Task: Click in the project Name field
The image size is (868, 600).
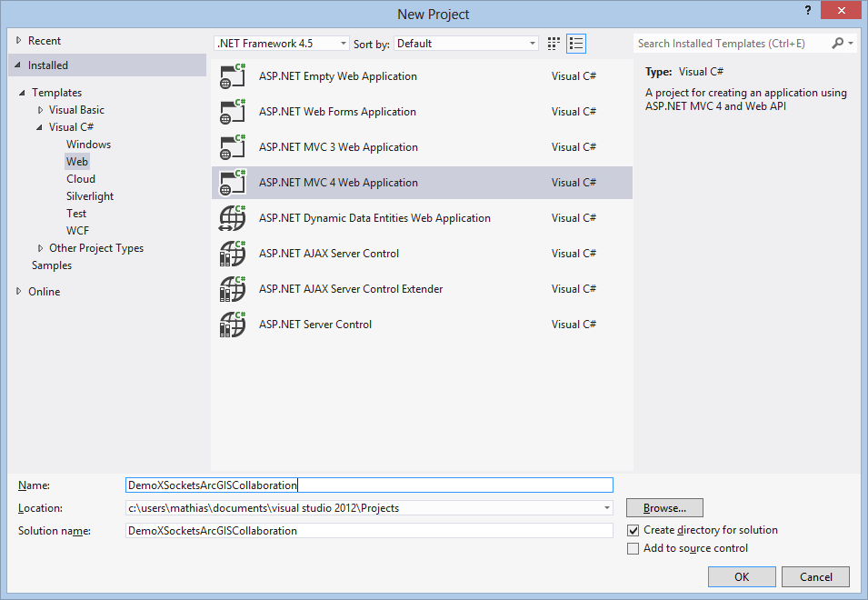Action: [x=369, y=485]
